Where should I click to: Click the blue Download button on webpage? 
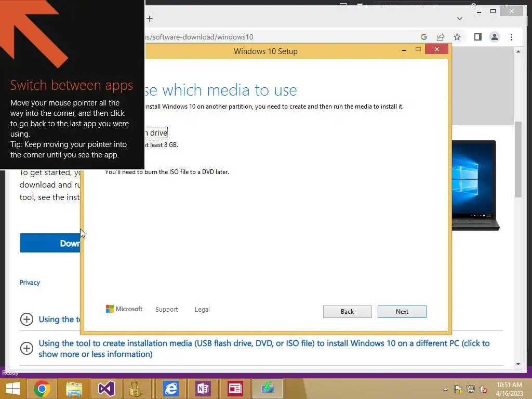click(50, 243)
